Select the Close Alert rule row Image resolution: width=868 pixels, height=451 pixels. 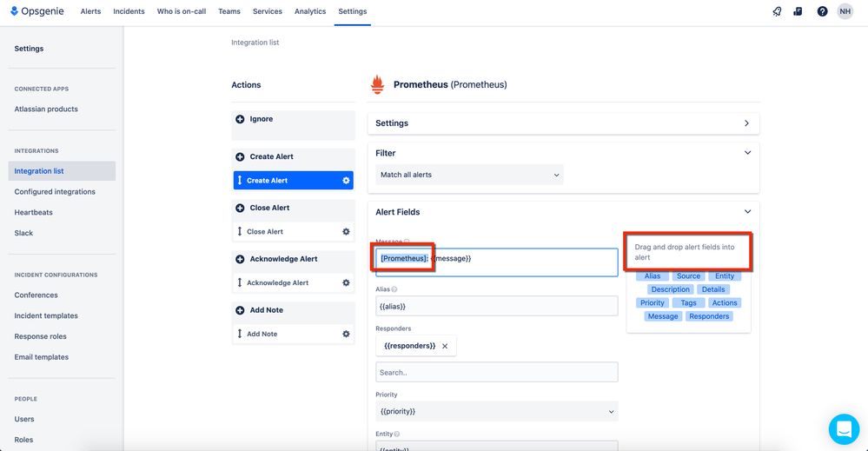(x=294, y=231)
